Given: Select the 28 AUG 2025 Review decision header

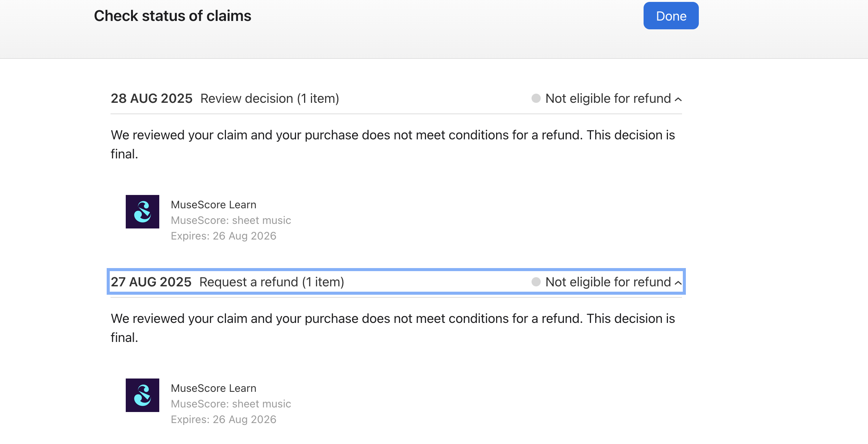Looking at the screenshot, I should pyautogui.click(x=396, y=99).
